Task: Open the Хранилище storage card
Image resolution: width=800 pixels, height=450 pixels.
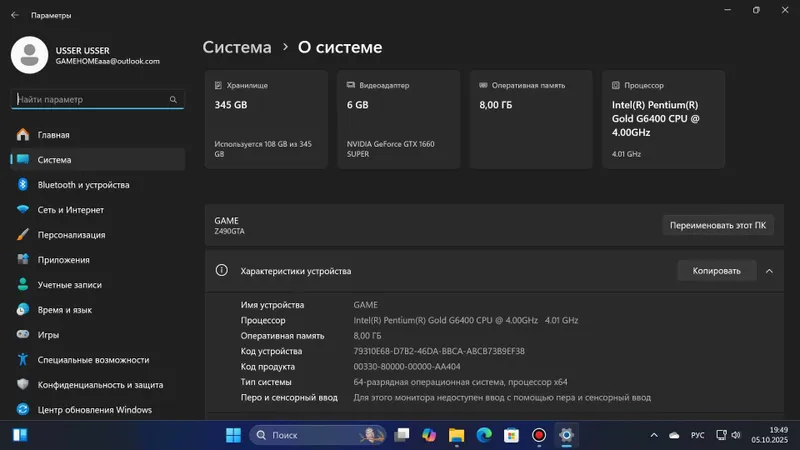Action: [266, 120]
